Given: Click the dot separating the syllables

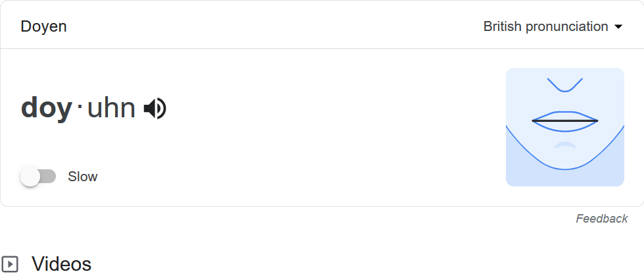Looking at the screenshot, I should click(80, 107).
